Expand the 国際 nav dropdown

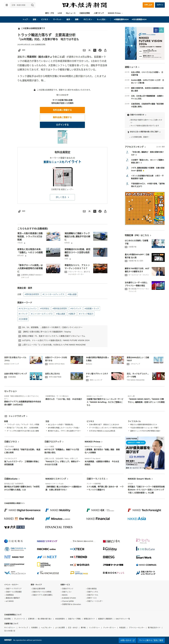click(78, 19)
